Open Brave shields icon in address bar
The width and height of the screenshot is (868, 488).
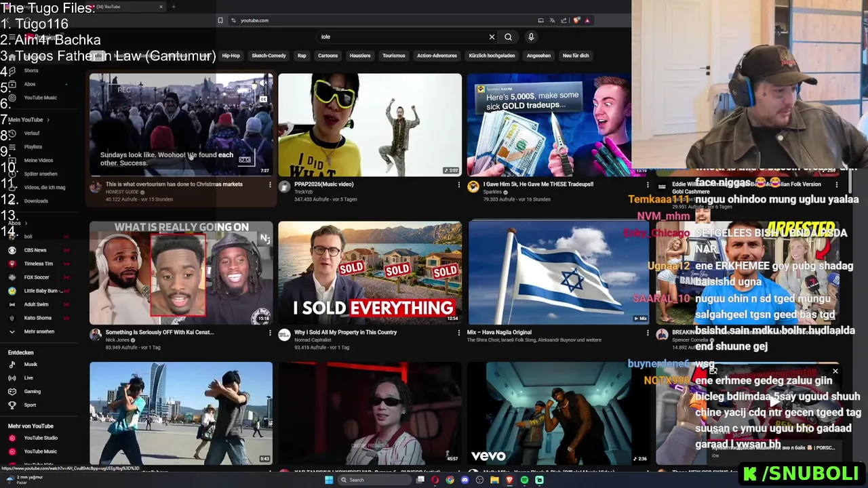tap(576, 20)
